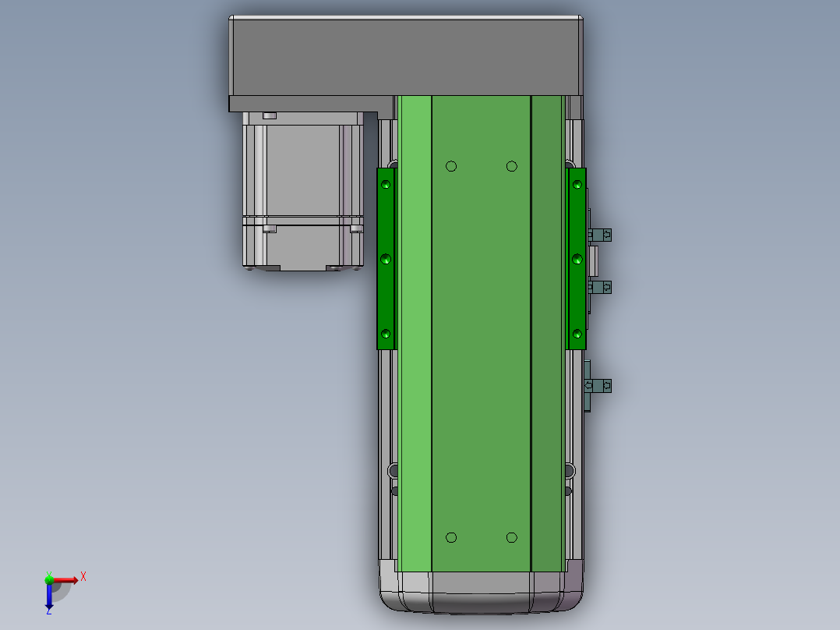
Task: Select the lighter green strip of the plate
Action: pyautogui.click(x=415, y=334)
